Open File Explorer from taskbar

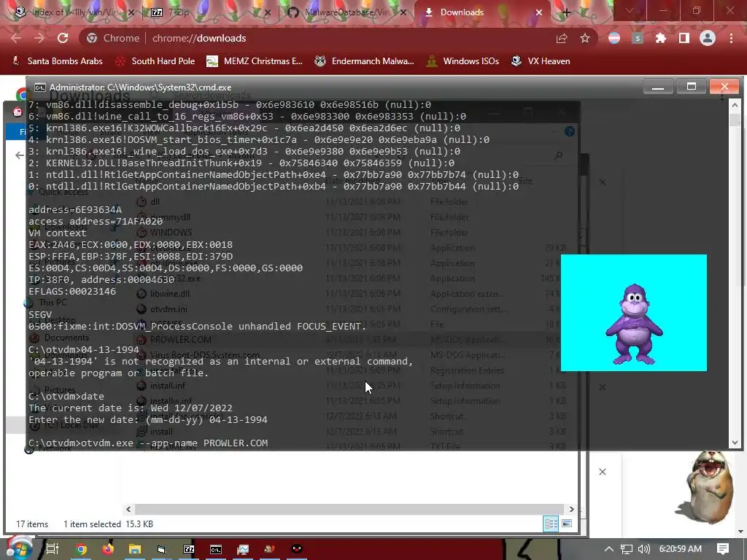pyautogui.click(x=135, y=549)
